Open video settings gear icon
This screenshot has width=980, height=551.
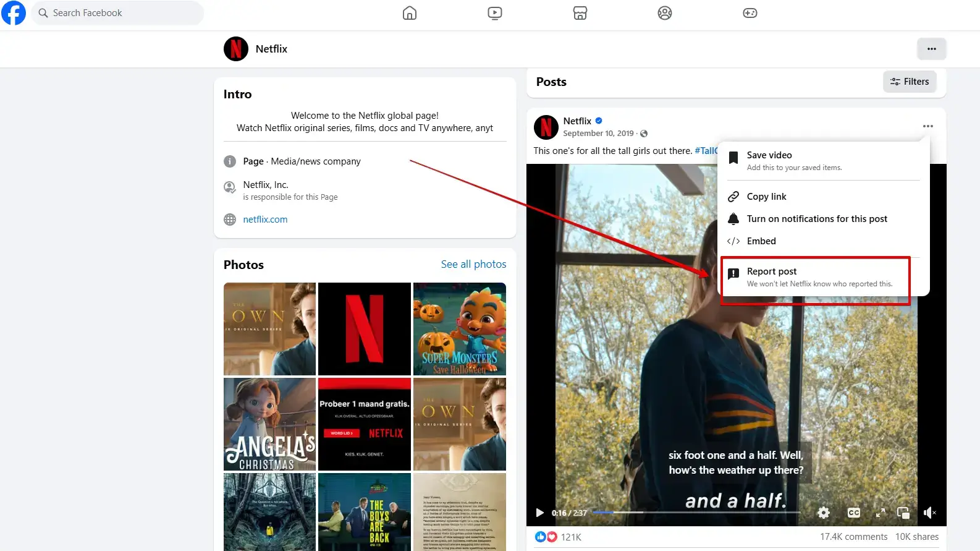[x=824, y=513]
